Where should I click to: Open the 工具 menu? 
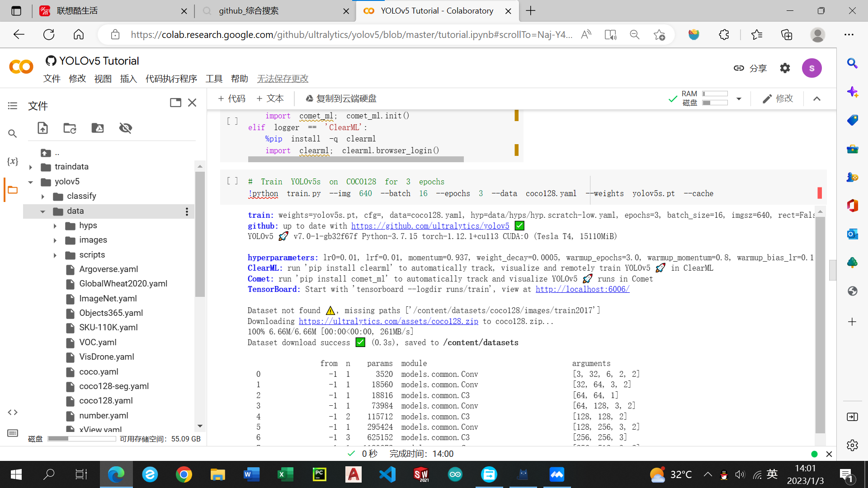[214, 79]
